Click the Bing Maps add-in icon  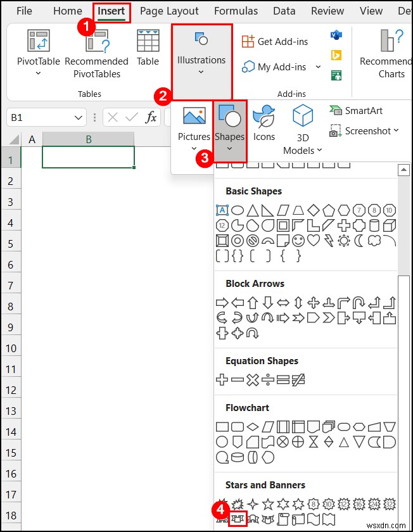336,55
